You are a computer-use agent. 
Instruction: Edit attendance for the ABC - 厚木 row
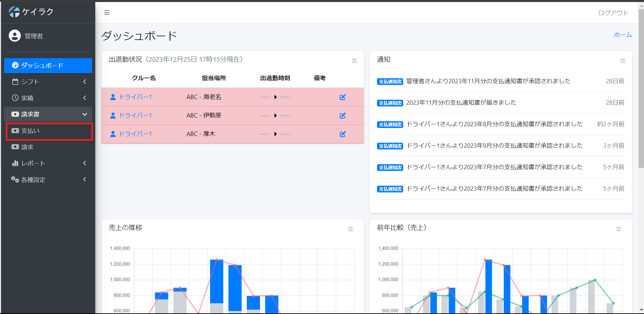click(x=343, y=134)
